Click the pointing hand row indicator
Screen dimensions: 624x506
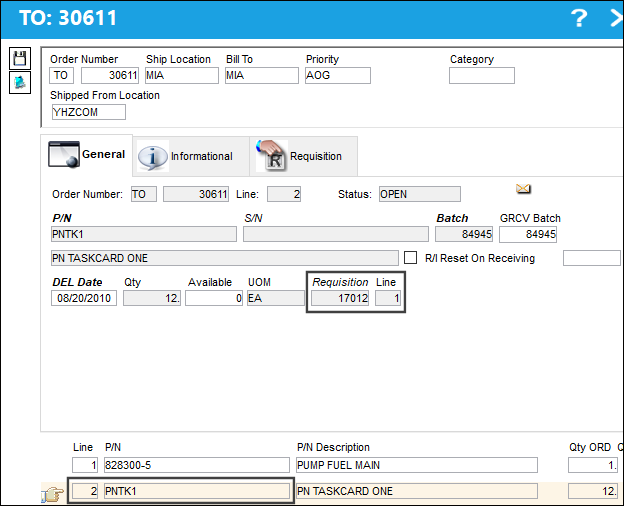click(x=53, y=494)
